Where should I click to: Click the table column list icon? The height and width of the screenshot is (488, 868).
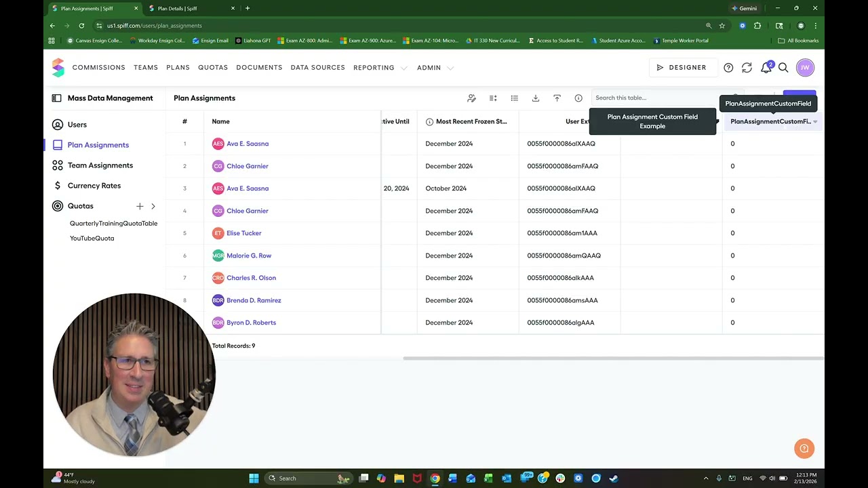click(515, 98)
